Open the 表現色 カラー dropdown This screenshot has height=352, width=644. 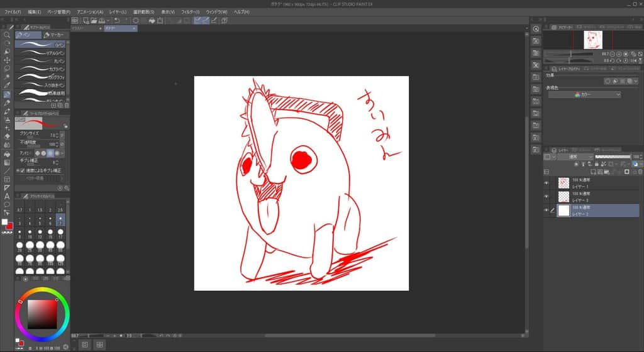tap(584, 94)
